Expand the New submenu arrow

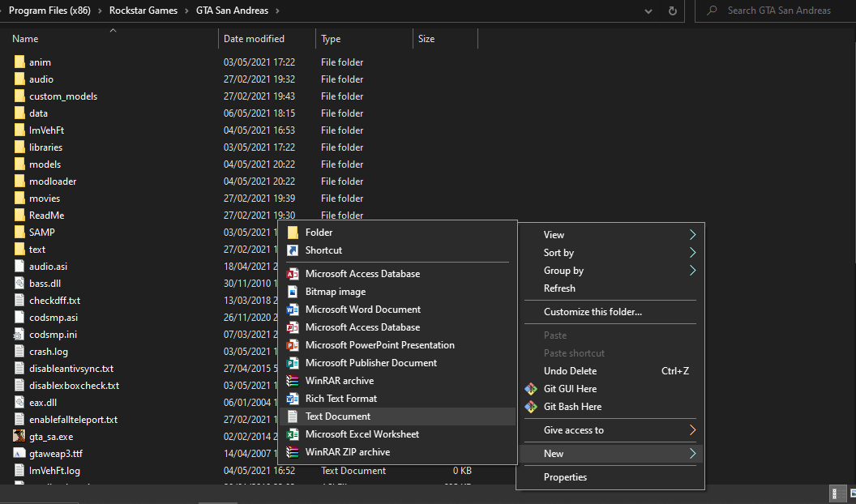pyautogui.click(x=692, y=453)
